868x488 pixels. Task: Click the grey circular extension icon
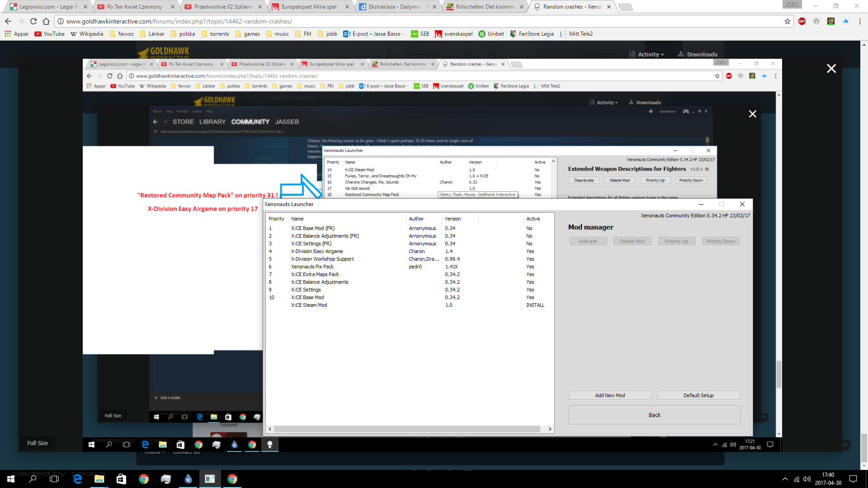[816, 21]
